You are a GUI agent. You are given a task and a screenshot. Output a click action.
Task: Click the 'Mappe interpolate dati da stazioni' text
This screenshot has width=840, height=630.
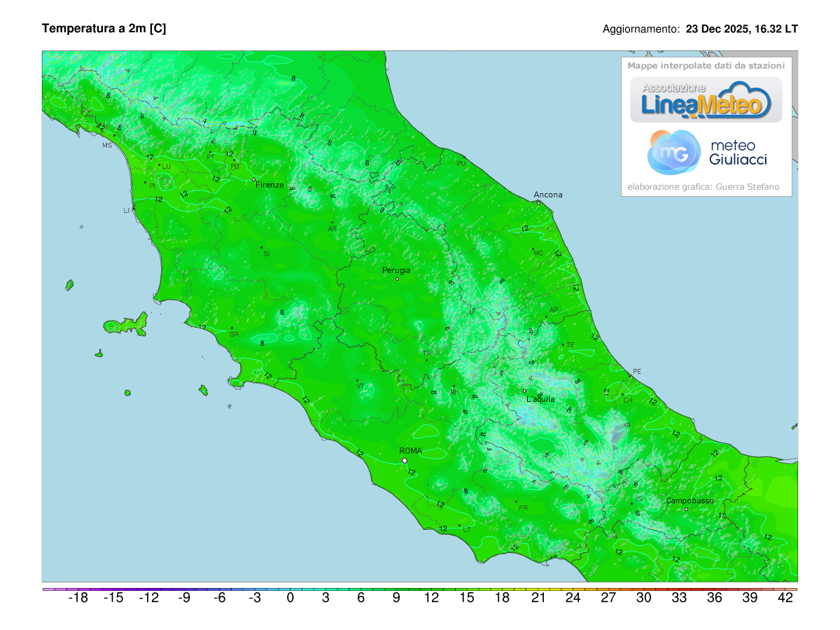tap(706, 65)
